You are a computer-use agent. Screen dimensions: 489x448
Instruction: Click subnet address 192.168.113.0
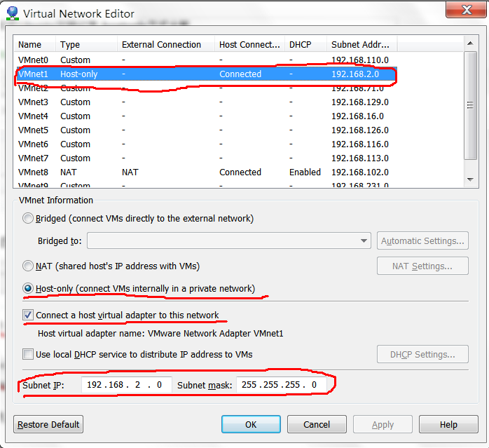coord(360,158)
